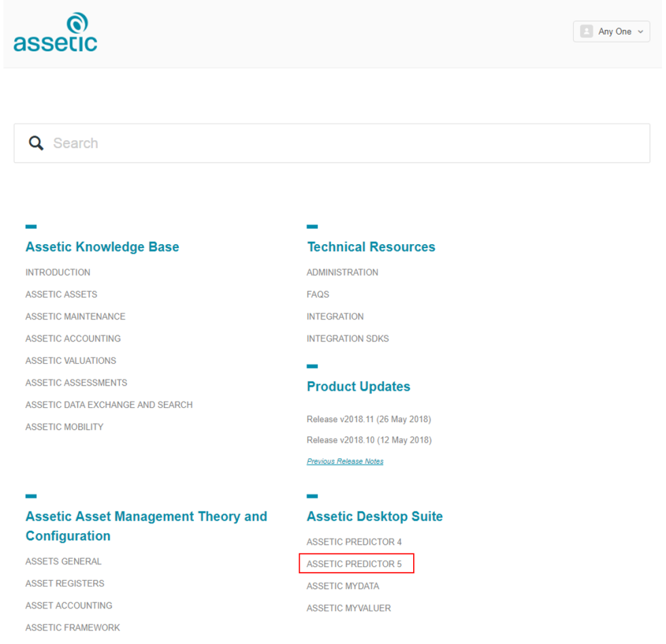Open the INTRODUCTION link
Viewport: 666px width, 644px height.
click(58, 272)
